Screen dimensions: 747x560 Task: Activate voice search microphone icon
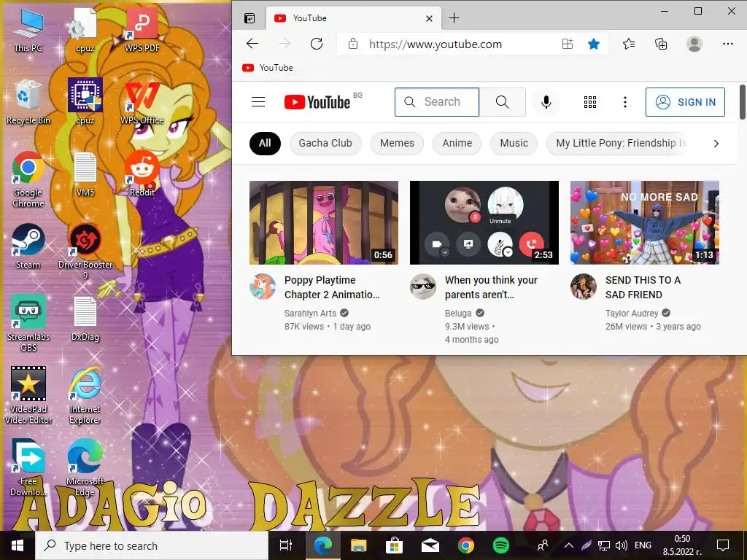point(546,102)
